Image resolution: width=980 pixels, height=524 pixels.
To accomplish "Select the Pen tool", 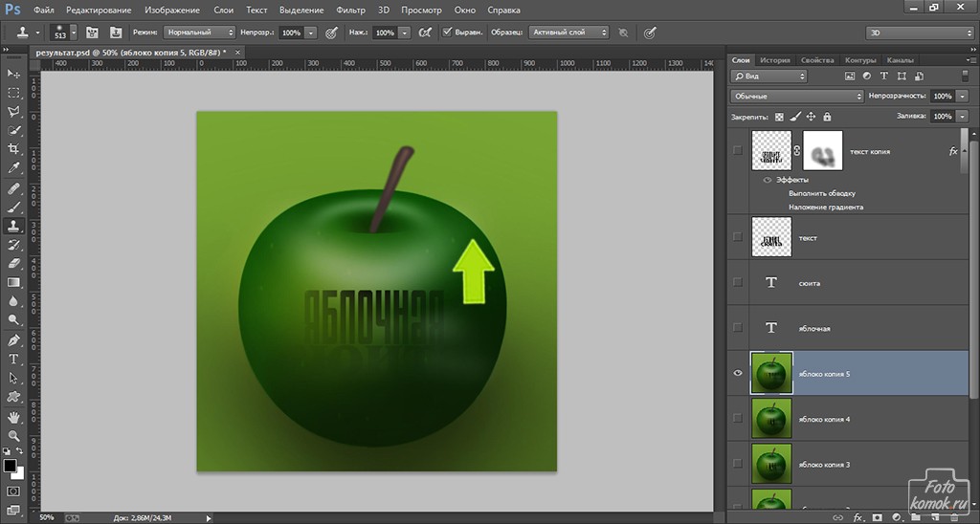I will pos(13,340).
